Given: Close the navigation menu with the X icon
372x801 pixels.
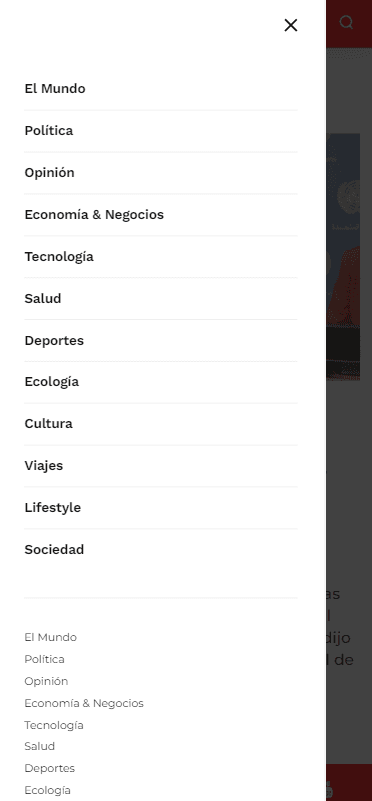Looking at the screenshot, I should coord(291,25).
